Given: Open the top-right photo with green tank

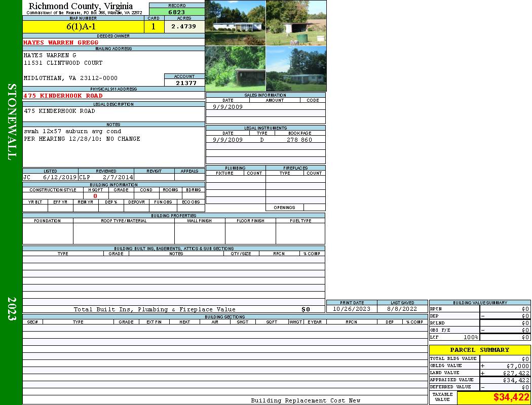Looking at the screenshot, I should [296, 23].
